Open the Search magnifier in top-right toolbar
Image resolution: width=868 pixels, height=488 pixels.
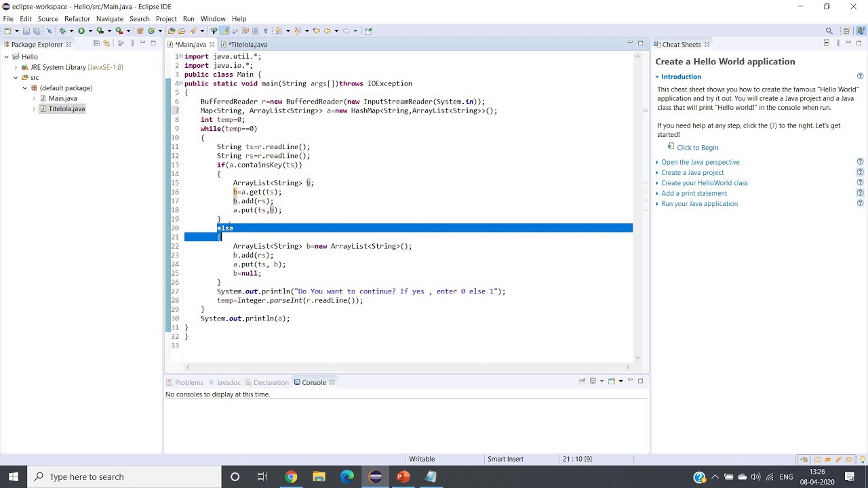coord(829,30)
